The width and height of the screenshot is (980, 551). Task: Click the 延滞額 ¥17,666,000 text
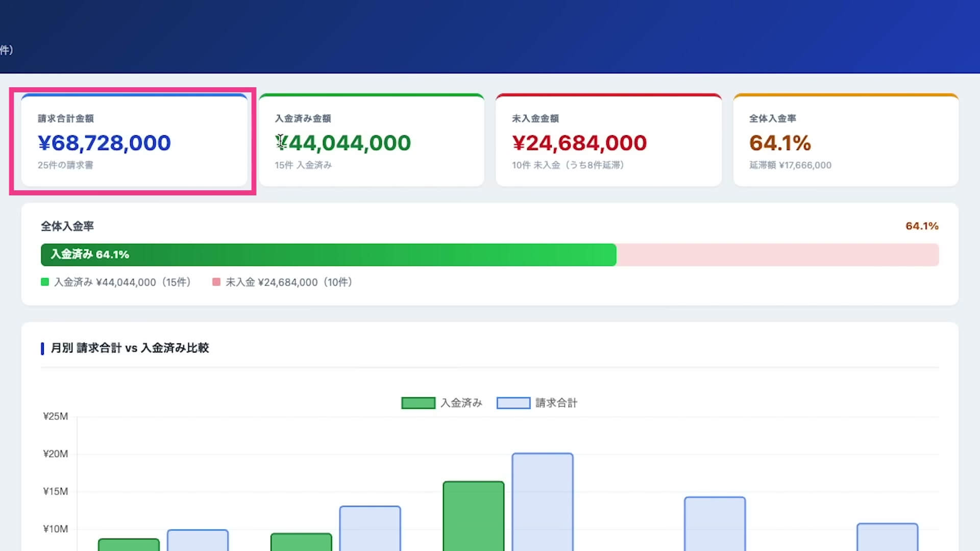791,165
